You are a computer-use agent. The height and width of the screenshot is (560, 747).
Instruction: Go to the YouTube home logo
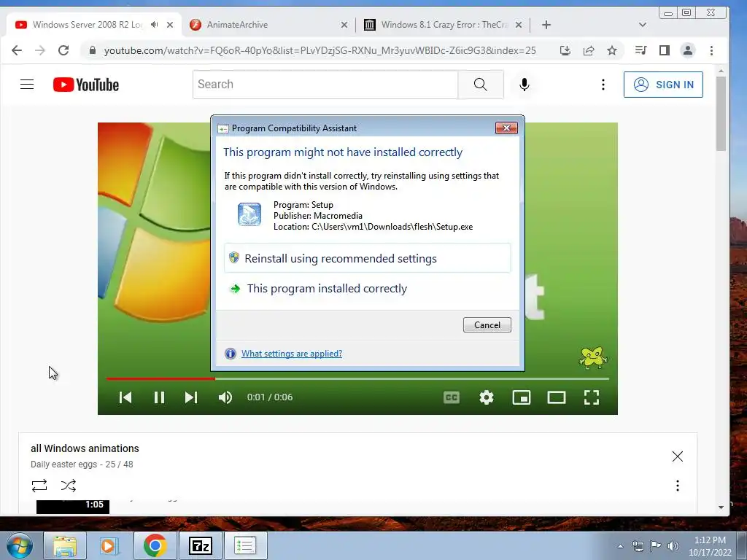86,85
